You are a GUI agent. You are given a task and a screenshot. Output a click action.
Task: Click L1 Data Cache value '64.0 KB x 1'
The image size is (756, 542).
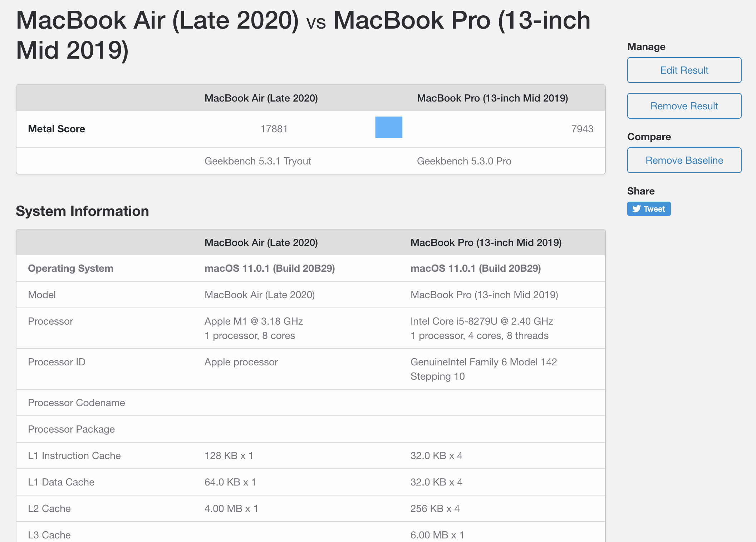pos(230,482)
